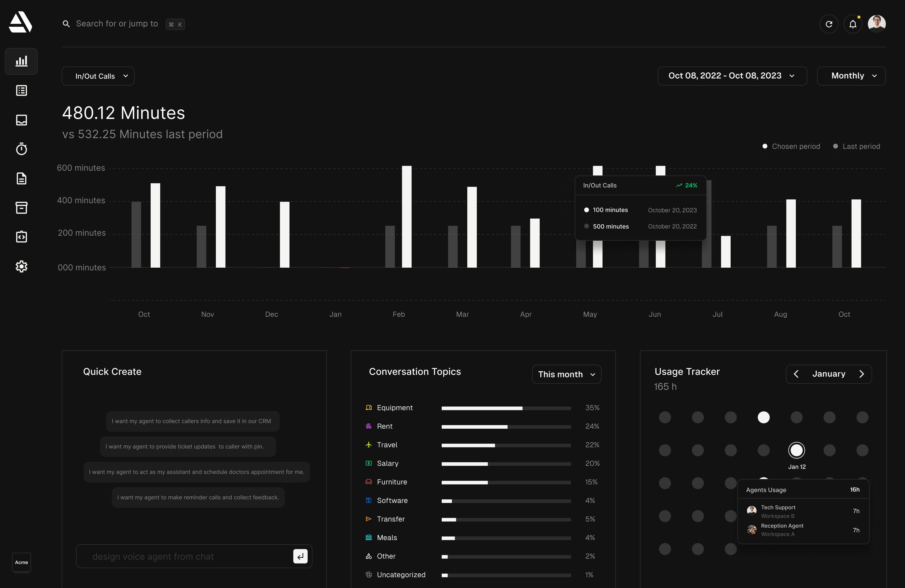Click the stopwatch timer icon in sidebar
Screen dimensions: 905x588
(x=21, y=149)
